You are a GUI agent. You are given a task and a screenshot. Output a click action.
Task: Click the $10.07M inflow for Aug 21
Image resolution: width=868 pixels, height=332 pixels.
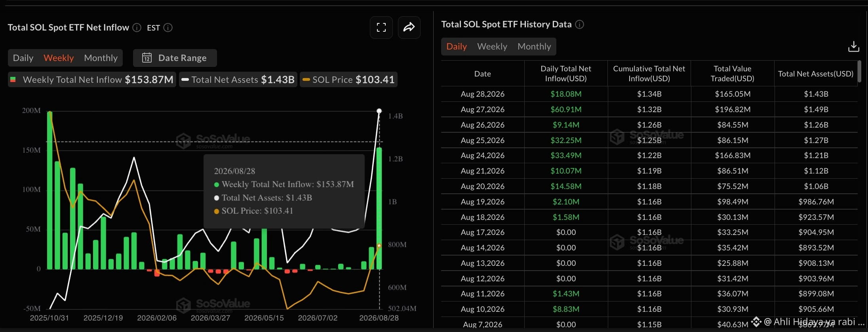(566, 171)
